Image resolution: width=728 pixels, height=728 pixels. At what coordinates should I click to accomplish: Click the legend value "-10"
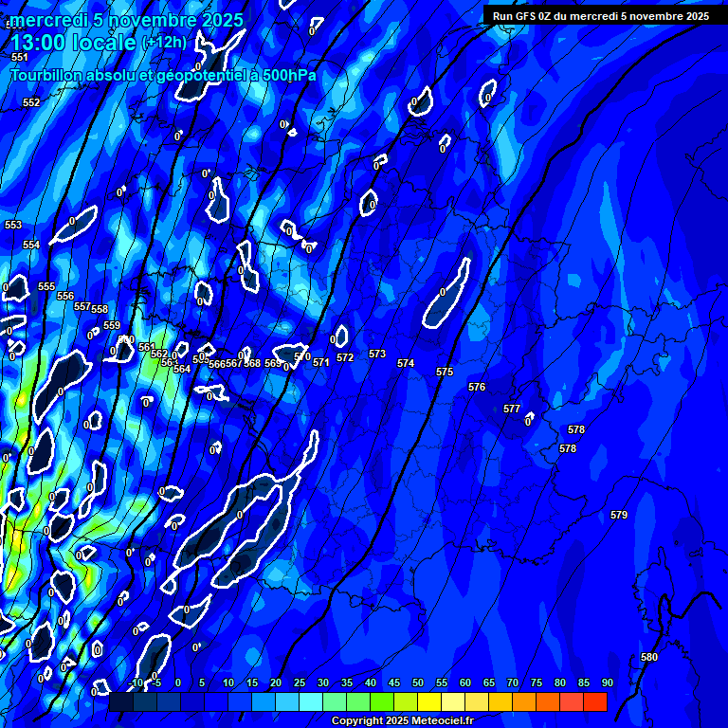point(136,682)
